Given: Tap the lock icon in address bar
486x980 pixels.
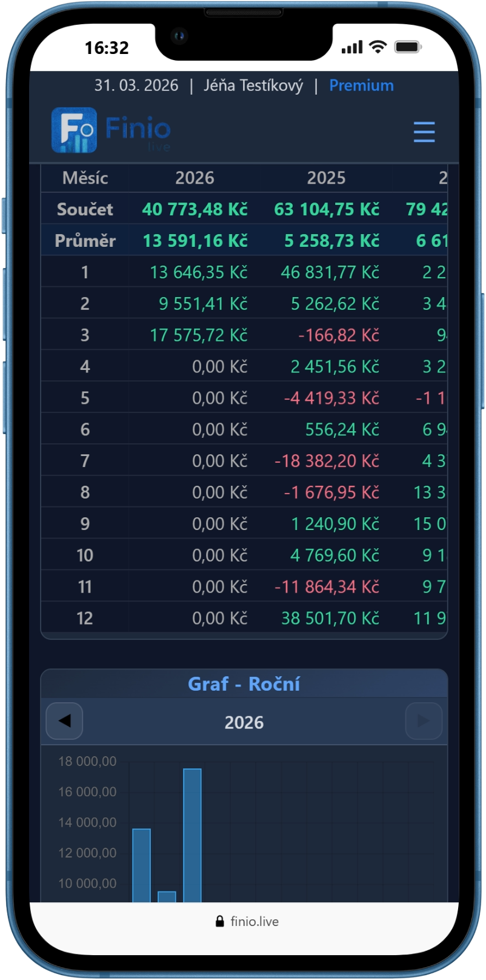Looking at the screenshot, I should pos(220,921).
